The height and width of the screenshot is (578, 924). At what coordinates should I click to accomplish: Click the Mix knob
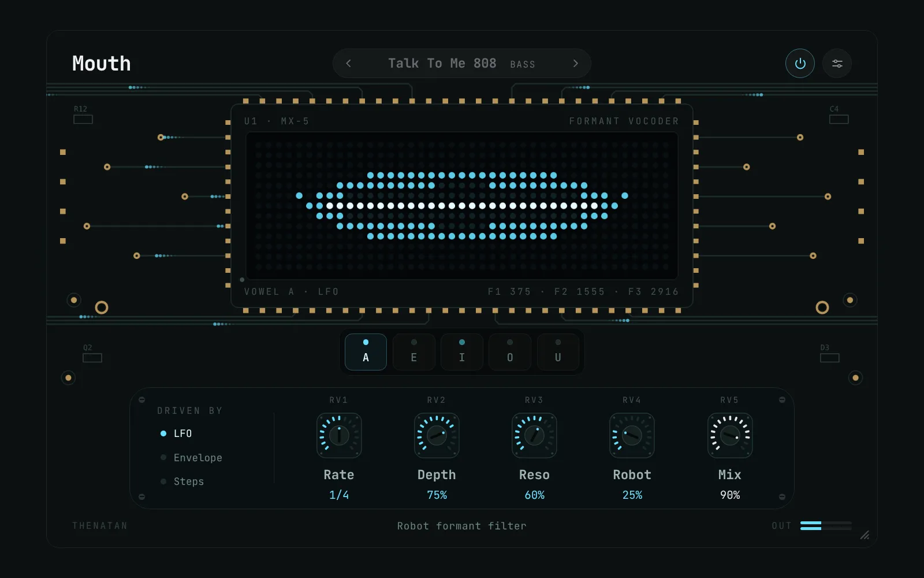pyautogui.click(x=730, y=435)
